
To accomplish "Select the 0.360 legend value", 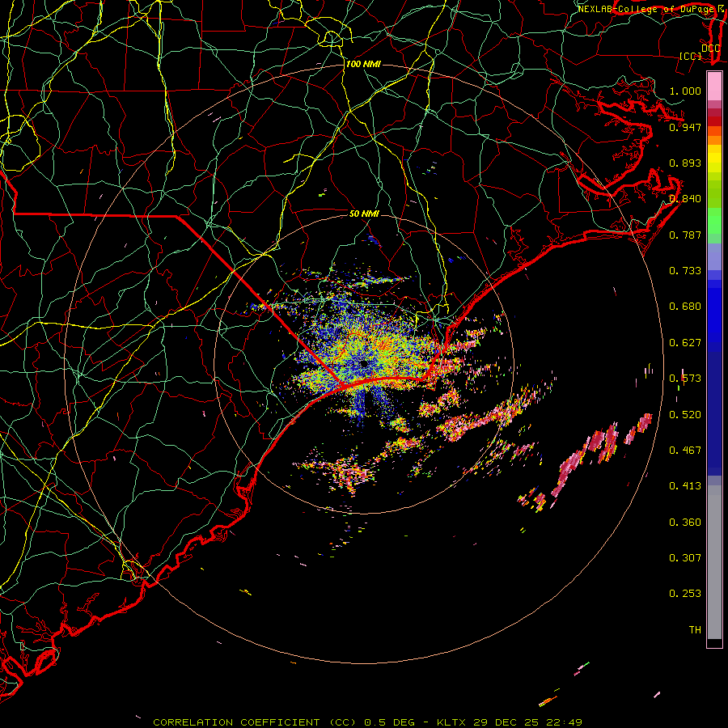I will point(685,523).
